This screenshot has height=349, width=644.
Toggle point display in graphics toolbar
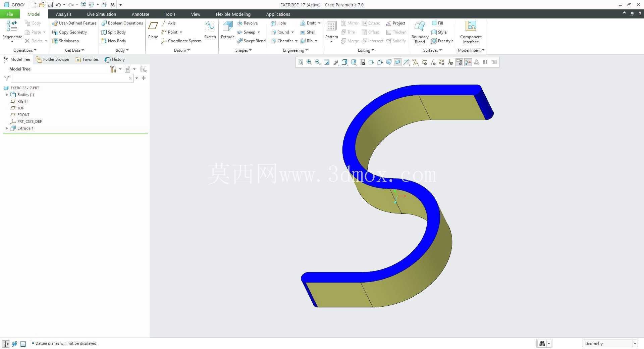[x=442, y=62]
